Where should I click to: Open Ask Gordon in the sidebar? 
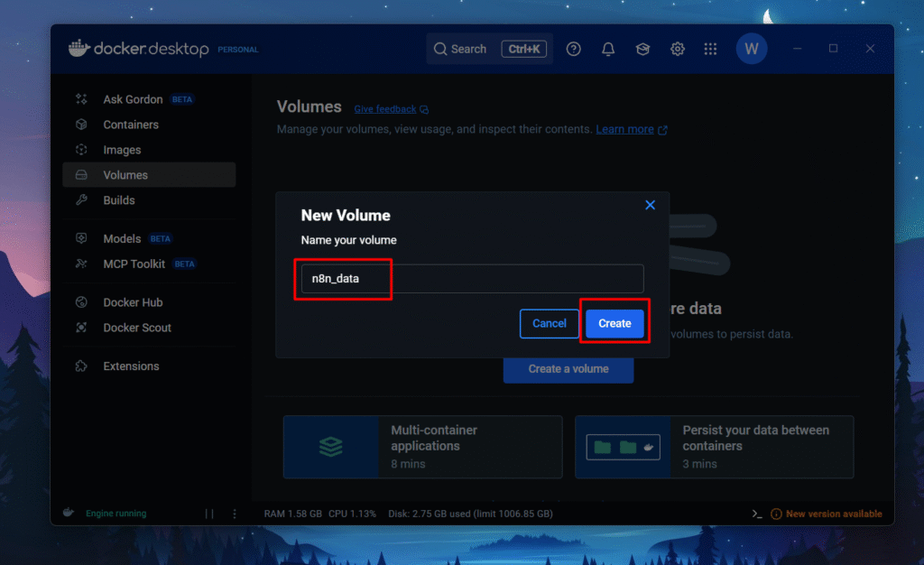133,99
